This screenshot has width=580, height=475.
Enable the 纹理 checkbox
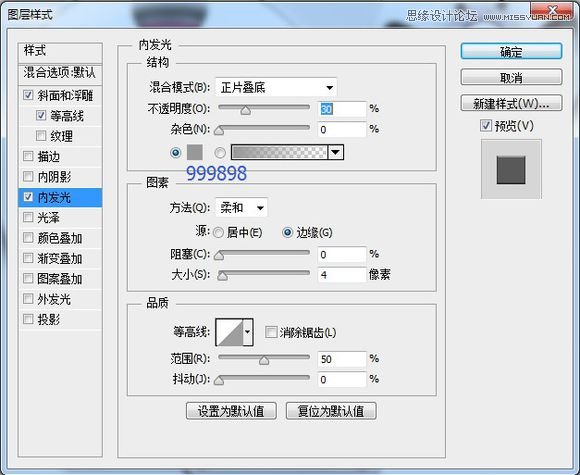coord(41,136)
